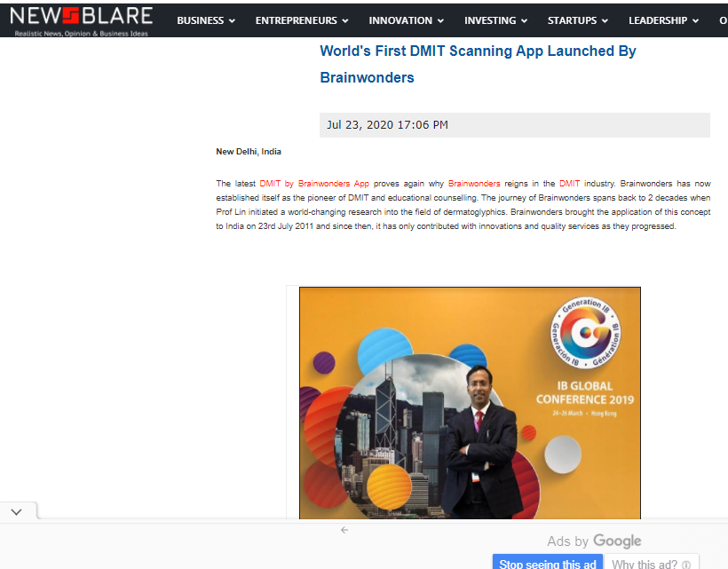Image resolution: width=728 pixels, height=569 pixels.
Task: Open the Startups menu
Action: 578,21
